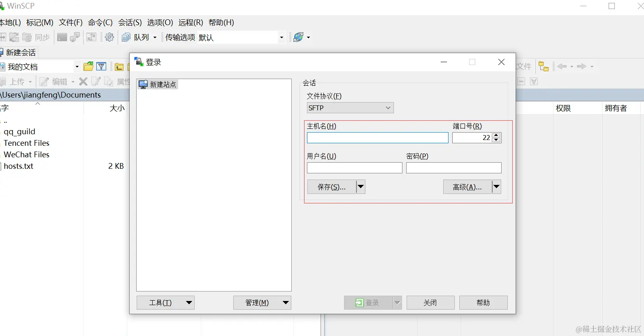644x336 pixels.
Task: Select 新建站点 in the site list
Action: click(x=158, y=84)
